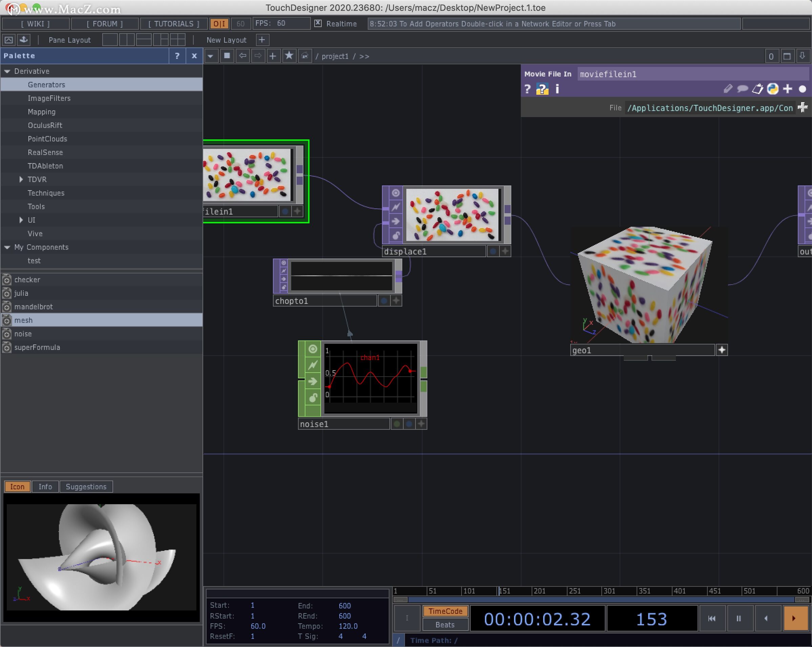
Task: Toggle the Realtime checkbox
Action: pos(318,23)
